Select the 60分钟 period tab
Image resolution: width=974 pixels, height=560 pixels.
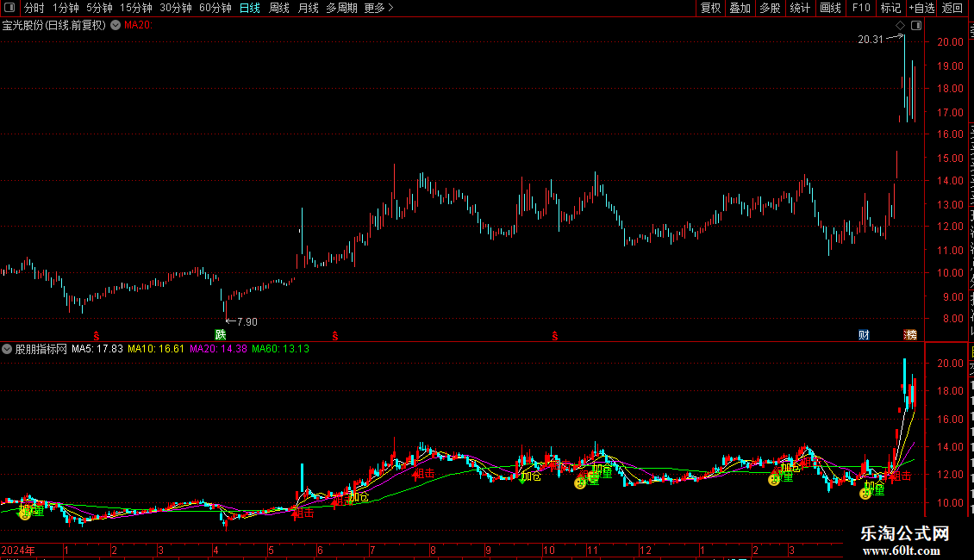click(x=215, y=8)
